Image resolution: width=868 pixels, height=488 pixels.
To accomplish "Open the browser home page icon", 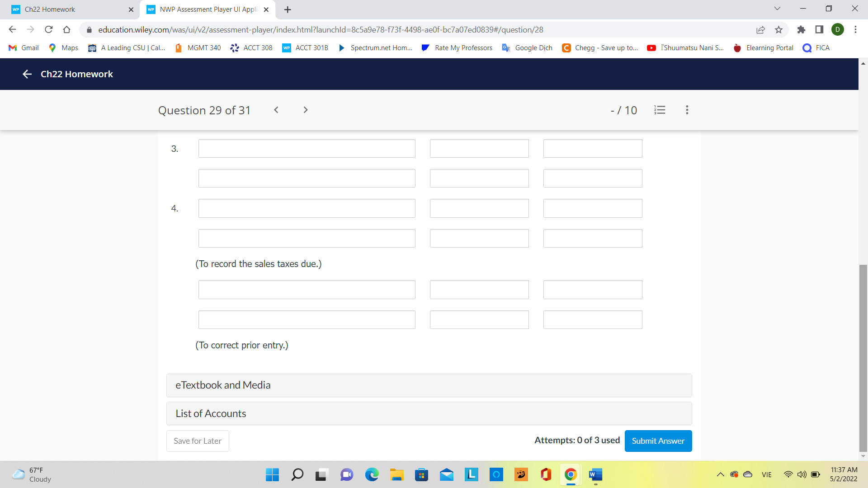I will point(67,29).
